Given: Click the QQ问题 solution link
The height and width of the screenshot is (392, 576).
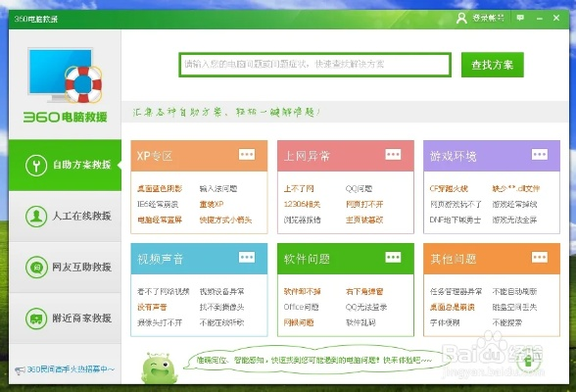Looking at the screenshot, I should tap(359, 189).
